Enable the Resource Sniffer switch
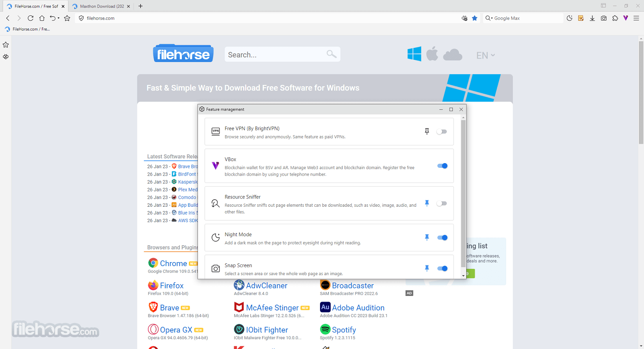Image resolution: width=644 pixels, height=349 pixels. (x=442, y=203)
